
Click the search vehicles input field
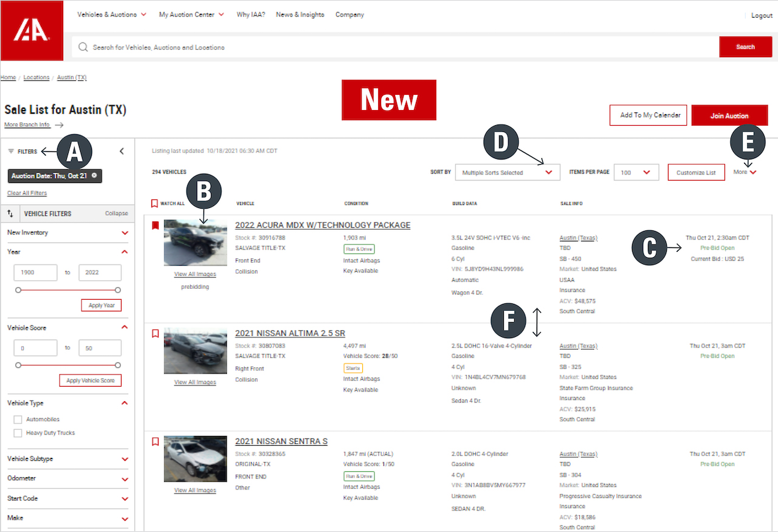[x=395, y=47]
